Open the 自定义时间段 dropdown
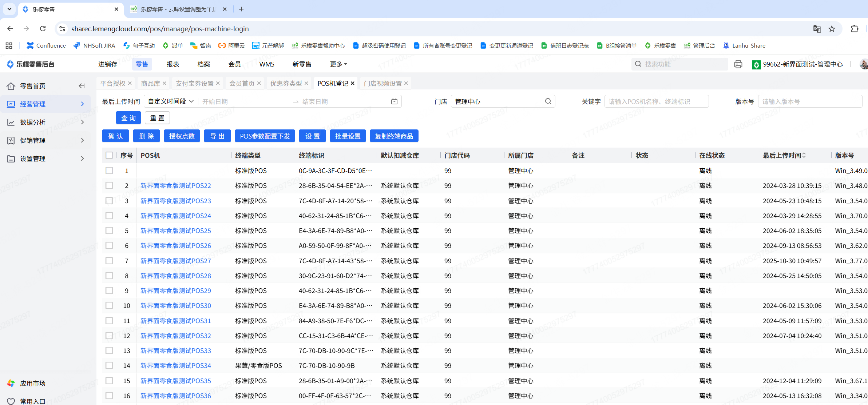Screen dimensions: 868x405 tap(170, 101)
